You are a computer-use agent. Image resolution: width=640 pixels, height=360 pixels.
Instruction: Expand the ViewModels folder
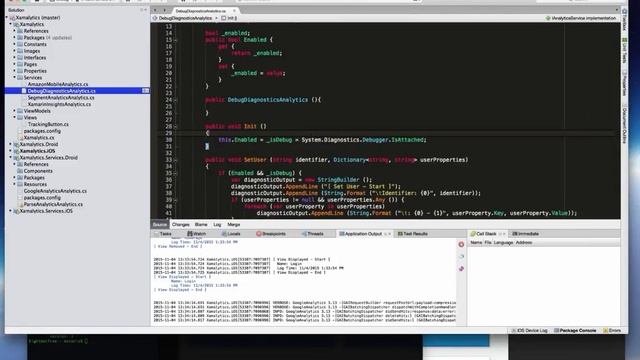[x=15, y=111]
